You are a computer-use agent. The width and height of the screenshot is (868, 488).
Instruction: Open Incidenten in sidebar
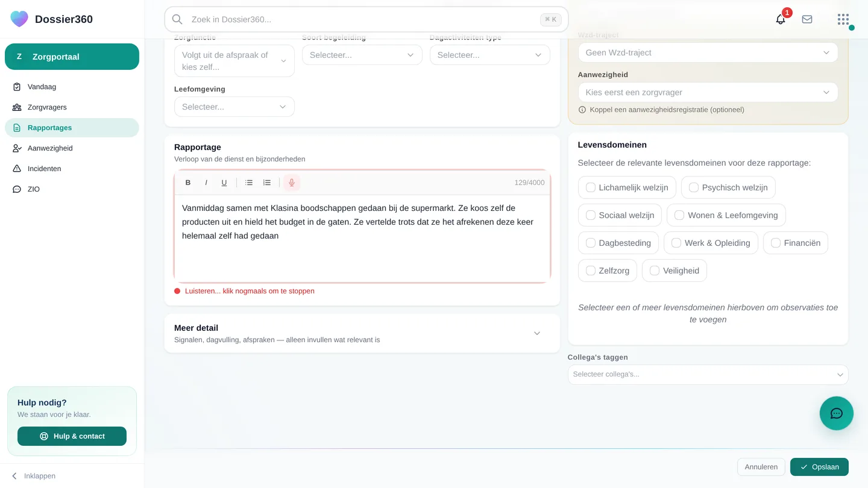pyautogui.click(x=72, y=169)
